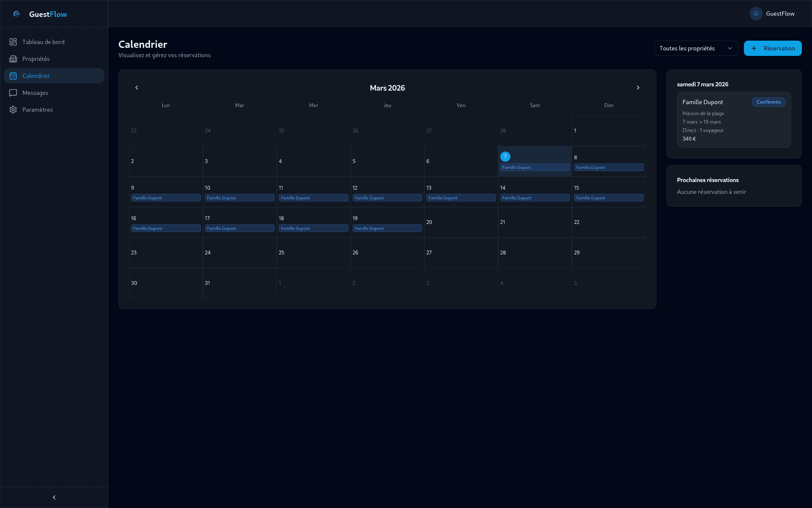
Task: Click the Réservation add button
Action: [x=772, y=48]
